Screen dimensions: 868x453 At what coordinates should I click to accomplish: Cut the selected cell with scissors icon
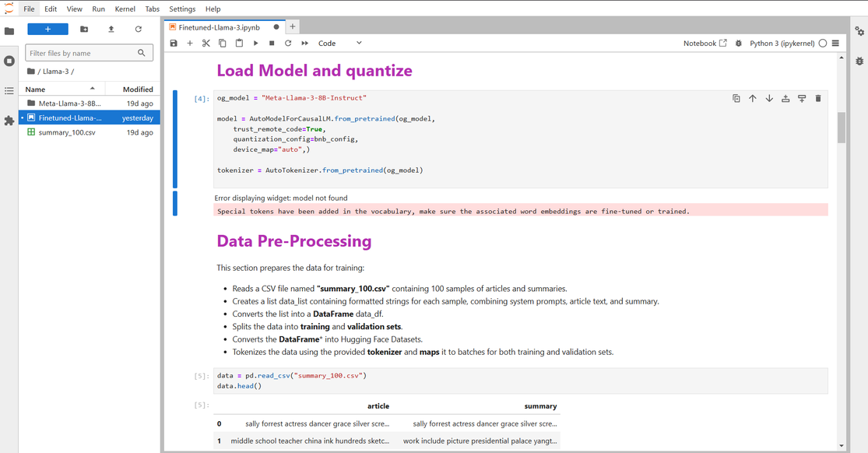pyautogui.click(x=206, y=43)
